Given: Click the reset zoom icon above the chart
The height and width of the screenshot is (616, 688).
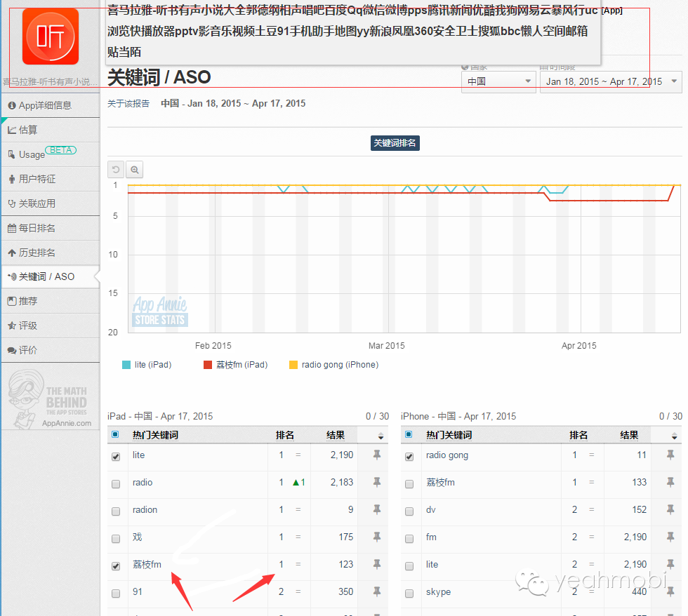Looking at the screenshot, I should click(x=115, y=169).
